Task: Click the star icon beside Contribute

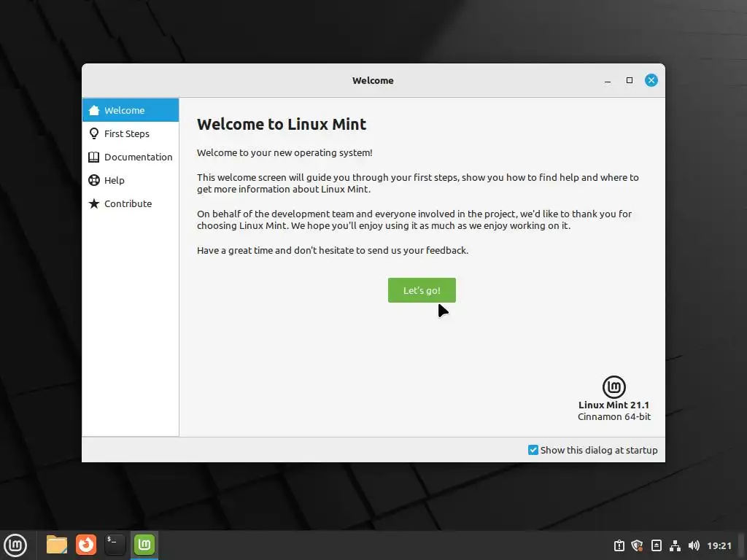Action: [94, 203]
